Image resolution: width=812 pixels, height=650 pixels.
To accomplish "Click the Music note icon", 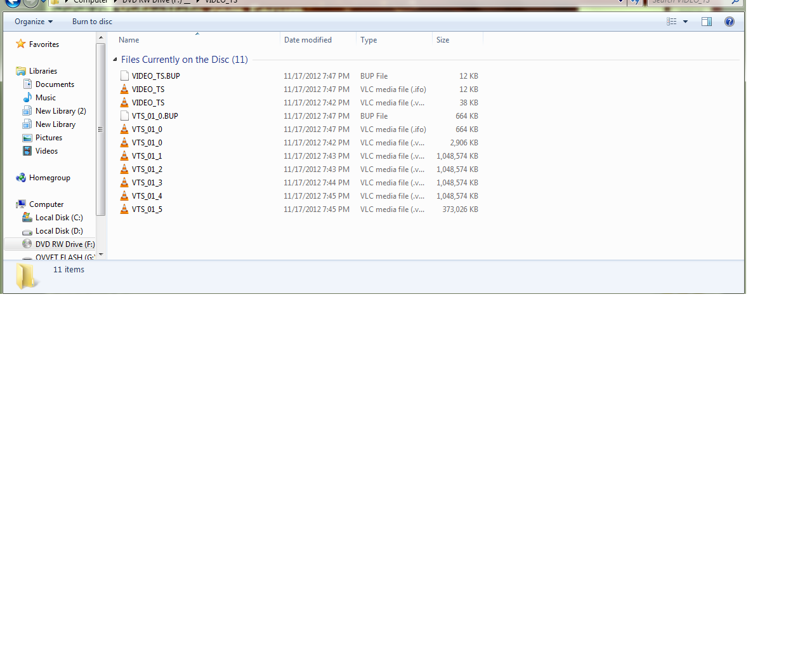I will click(27, 98).
